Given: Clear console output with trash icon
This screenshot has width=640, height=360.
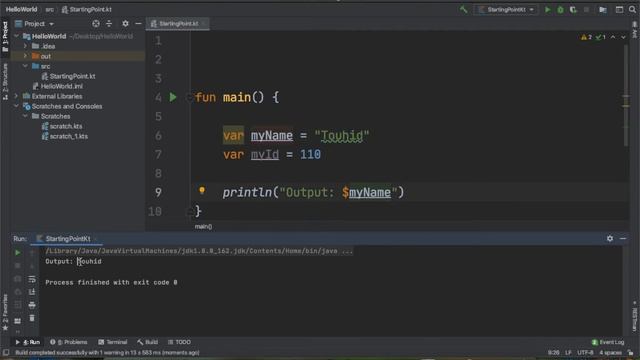Looking at the screenshot, I should [32, 318].
